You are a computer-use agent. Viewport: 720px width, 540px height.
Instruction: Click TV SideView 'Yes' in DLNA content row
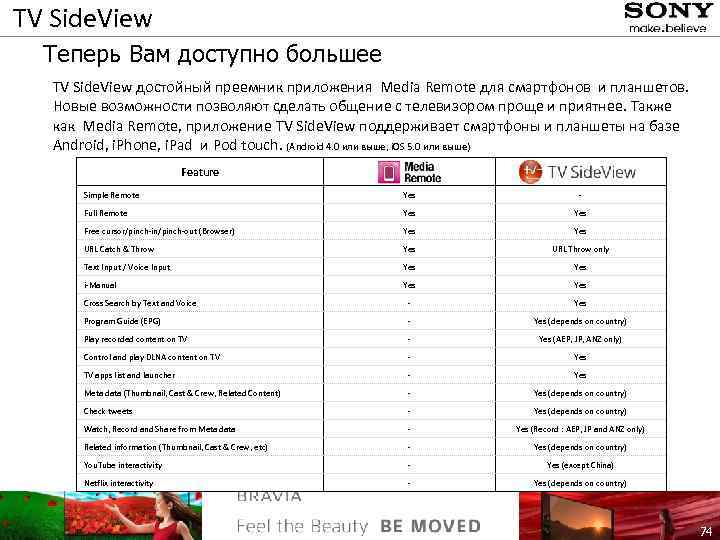point(580,357)
